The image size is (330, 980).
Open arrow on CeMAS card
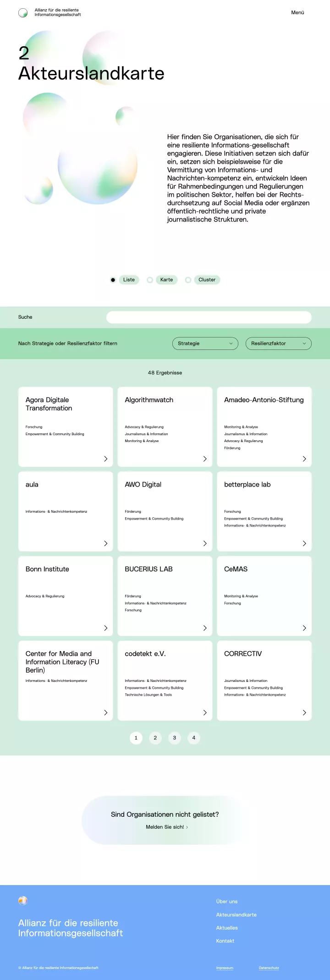pyautogui.click(x=304, y=628)
